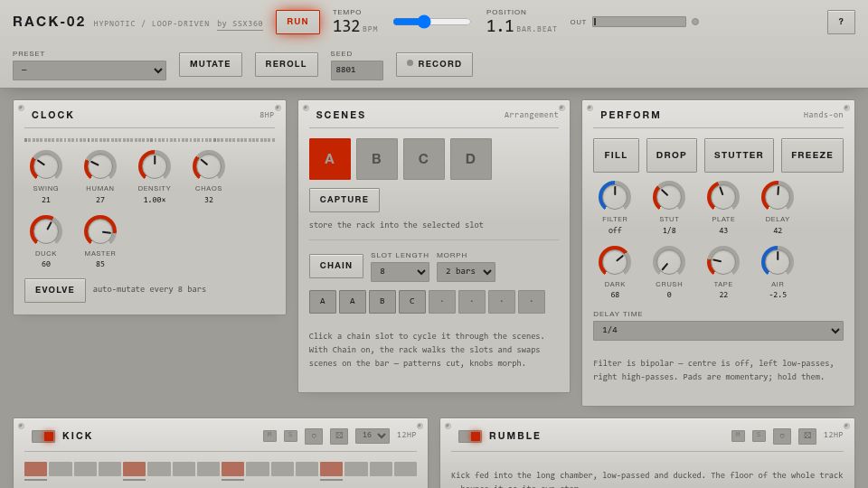Screen dimensions: 868x488
Task: Randomize KICK pattern with dice icon
Action: (339, 436)
